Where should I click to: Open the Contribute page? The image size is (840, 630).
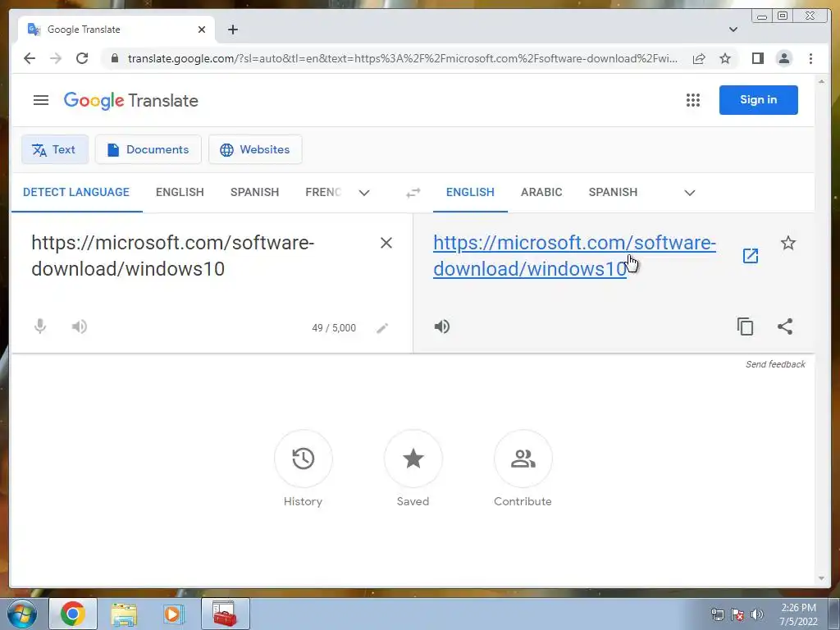pyautogui.click(x=523, y=459)
